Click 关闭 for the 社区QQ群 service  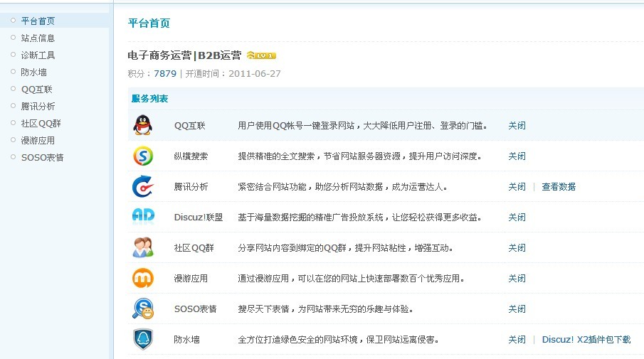point(517,248)
